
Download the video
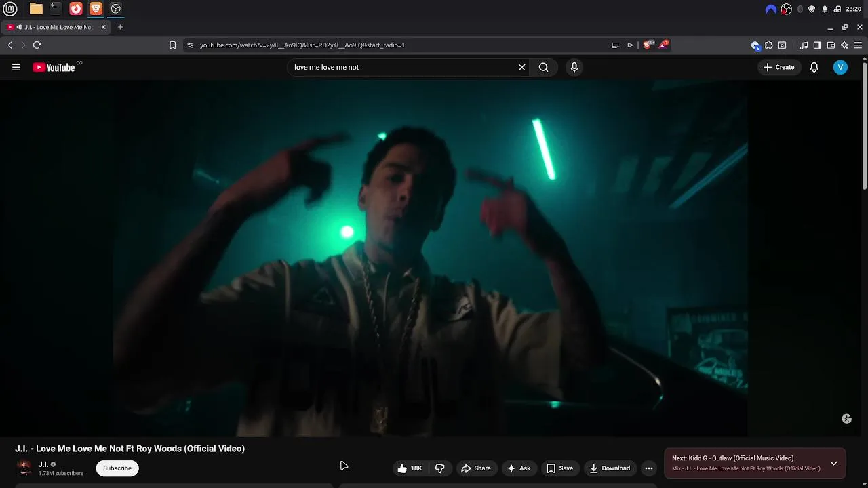tap(609, 468)
